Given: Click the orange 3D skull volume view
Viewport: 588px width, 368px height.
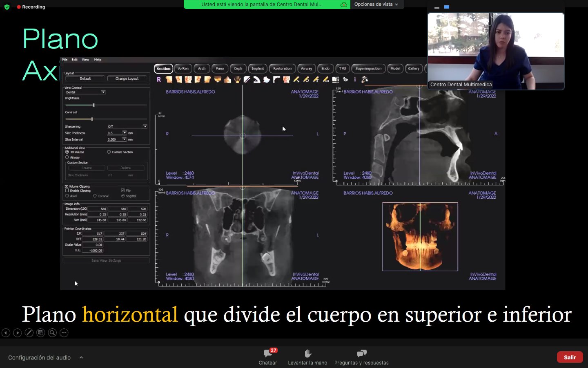Looking at the screenshot, I should coord(420,237).
